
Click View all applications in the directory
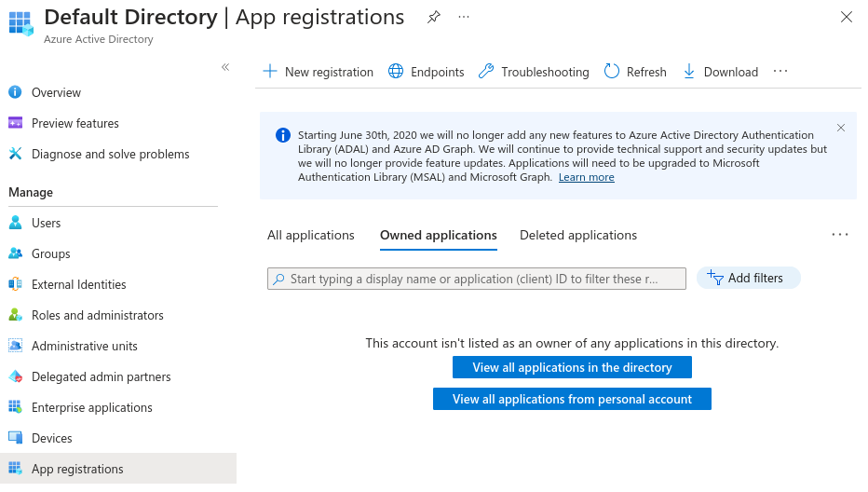tap(572, 367)
